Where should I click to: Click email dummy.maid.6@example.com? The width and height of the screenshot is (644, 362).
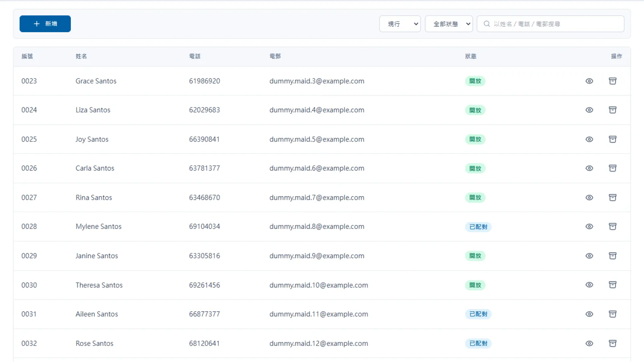pos(317,168)
